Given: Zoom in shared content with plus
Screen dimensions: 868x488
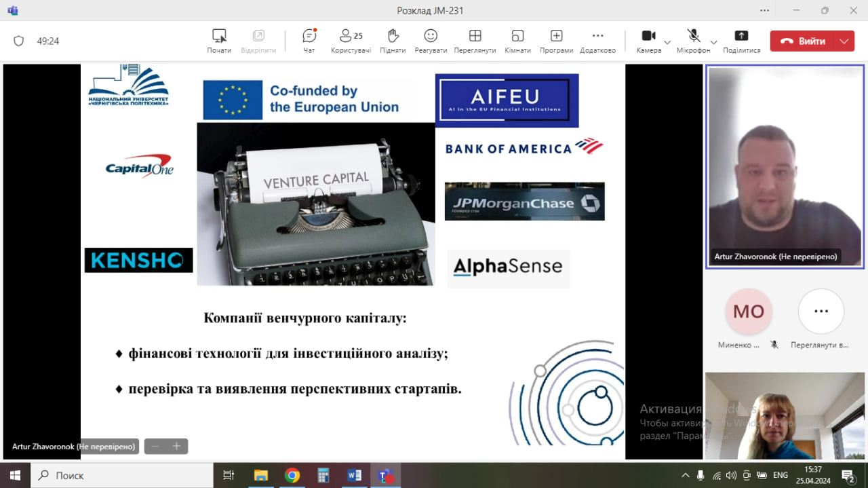Looking at the screenshot, I should 176,446.
